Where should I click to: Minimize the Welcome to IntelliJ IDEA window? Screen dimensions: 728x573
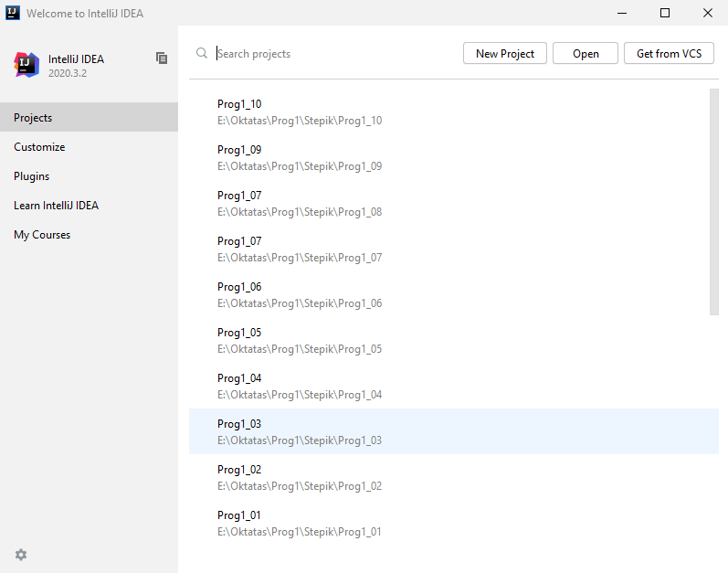point(622,13)
